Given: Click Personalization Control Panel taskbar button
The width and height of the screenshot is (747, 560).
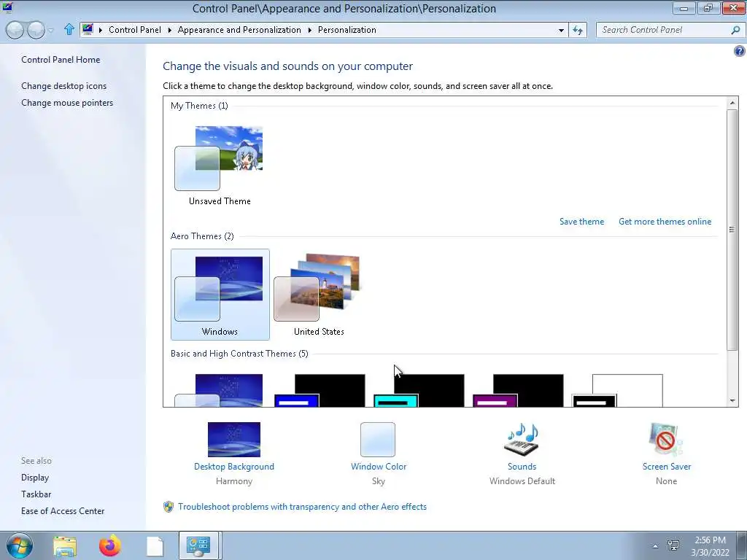Looking at the screenshot, I should 199,545.
